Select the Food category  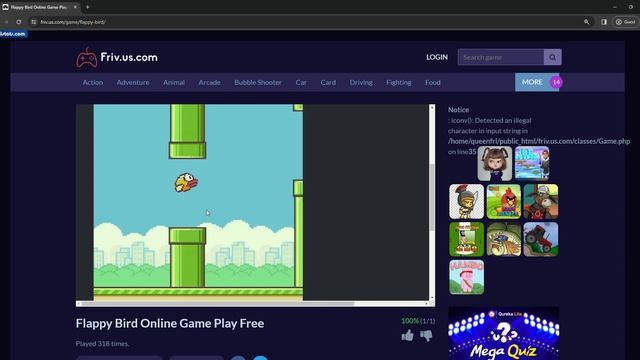[x=433, y=82]
